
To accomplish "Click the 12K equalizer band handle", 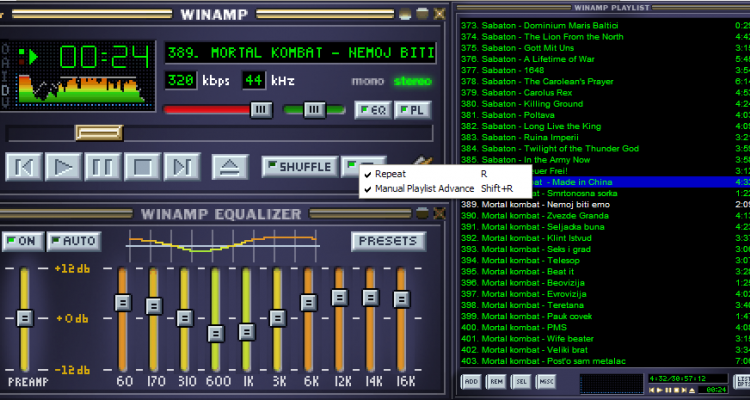I will (340, 298).
